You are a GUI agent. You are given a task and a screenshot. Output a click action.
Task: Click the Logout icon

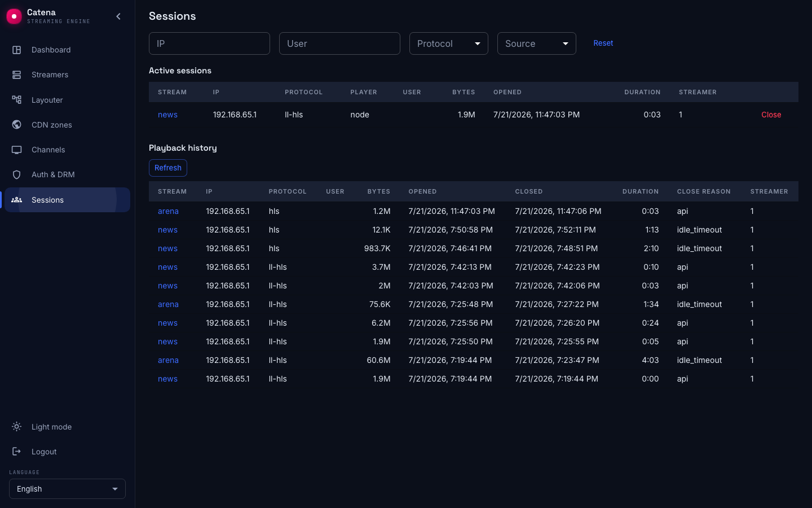17,452
